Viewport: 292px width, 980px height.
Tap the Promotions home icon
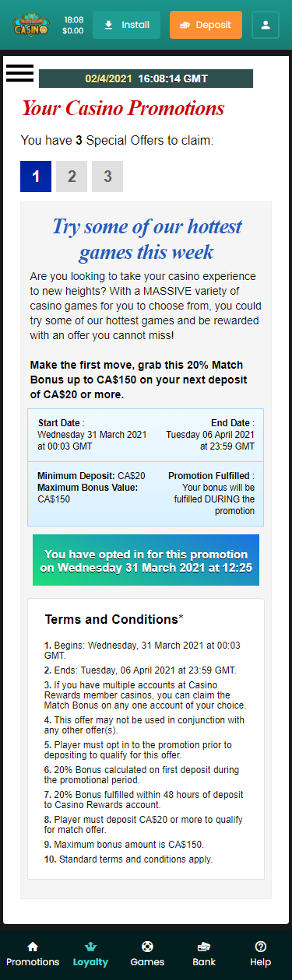point(33,947)
